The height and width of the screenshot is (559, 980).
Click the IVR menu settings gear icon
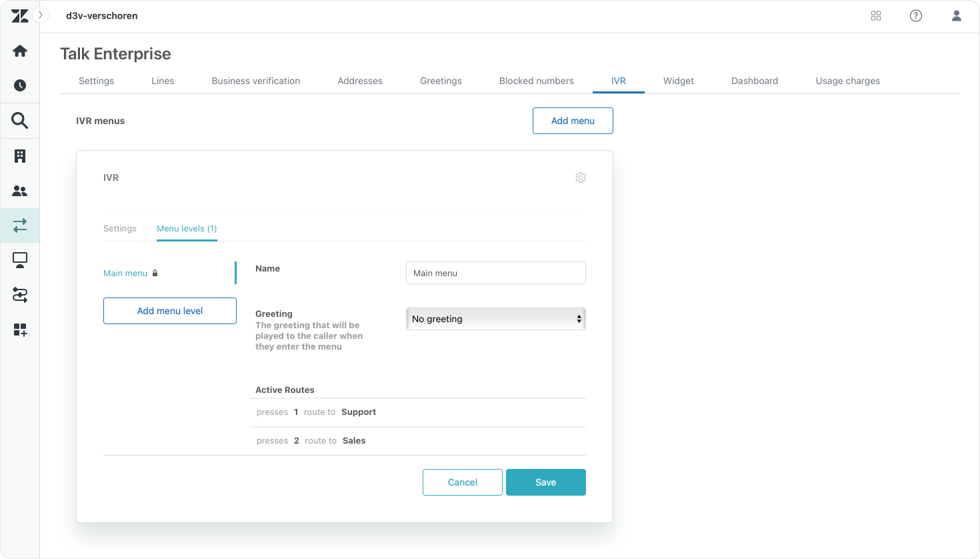(581, 177)
